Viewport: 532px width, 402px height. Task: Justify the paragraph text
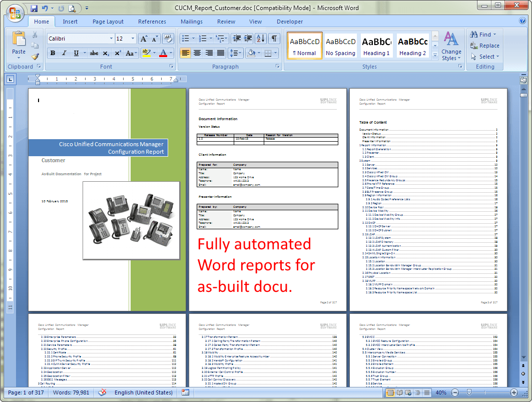[221, 53]
